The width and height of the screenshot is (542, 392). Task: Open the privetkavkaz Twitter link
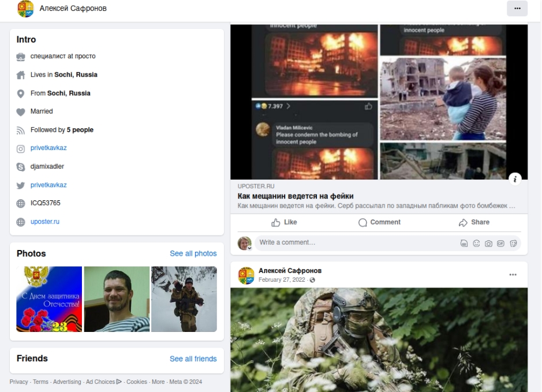pyautogui.click(x=48, y=185)
